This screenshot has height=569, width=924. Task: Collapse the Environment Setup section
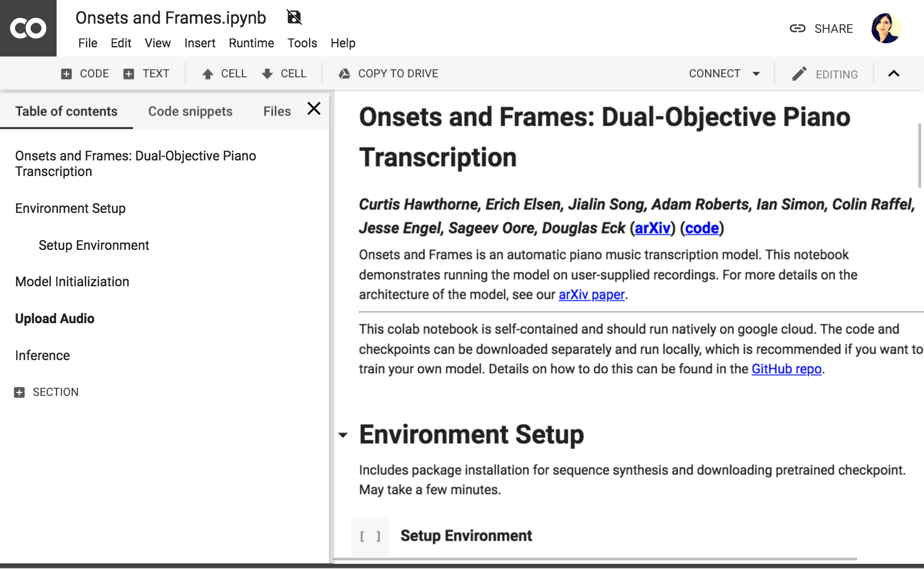(343, 435)
